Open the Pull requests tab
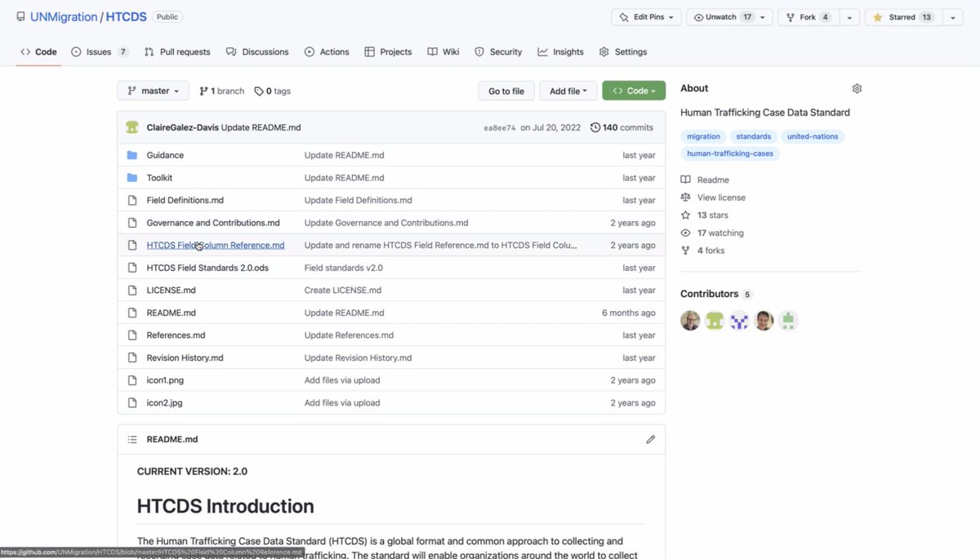Viewport: 980px width, 559px height. pos(177,51)
